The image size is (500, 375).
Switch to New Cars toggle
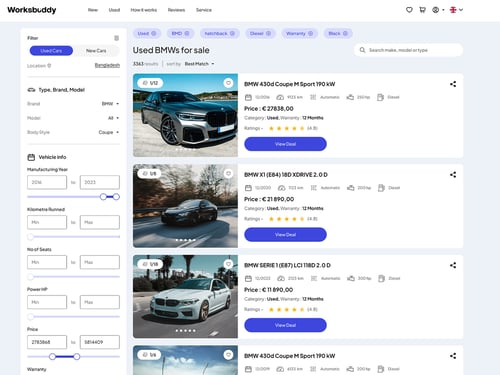point(96,51)
